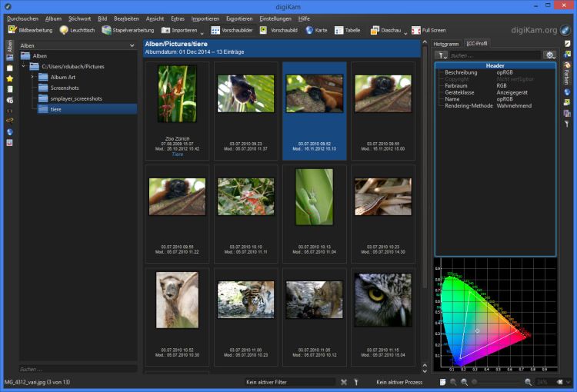Toggle Vorschaubild preview mode

point(278,30)
